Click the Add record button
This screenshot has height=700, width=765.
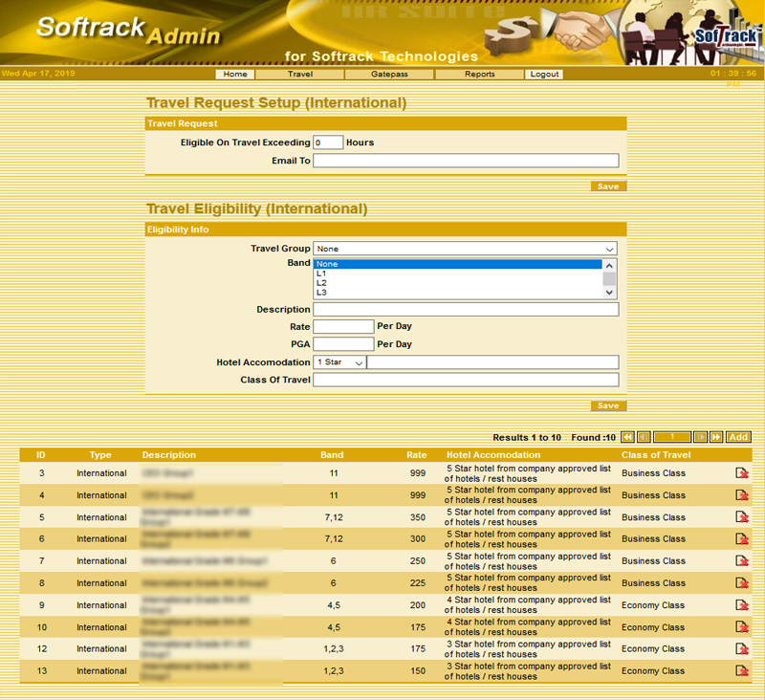tap(738, 437)
